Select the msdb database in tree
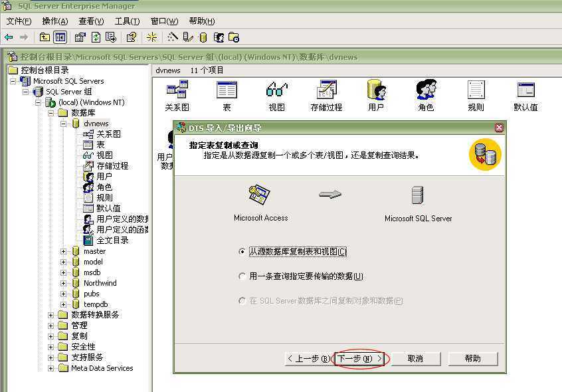The image size is (562, 392). [x=92, y=272]
